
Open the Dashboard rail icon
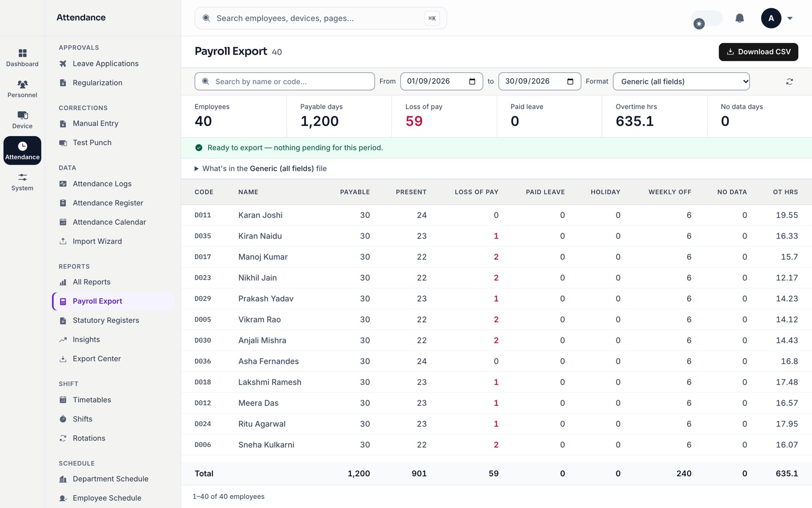tap(22, 58)
